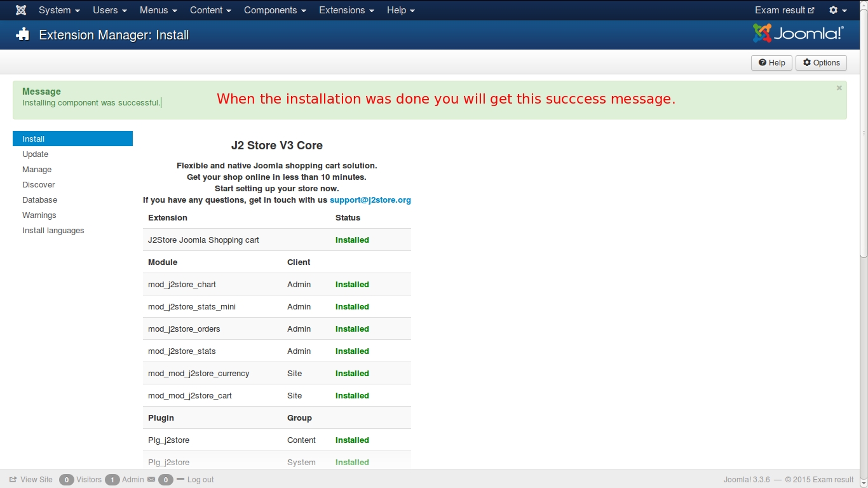The height and width of the screenshot is (488, 868).
Task: Open the settings gear dropdown
Action: point(837,10)
